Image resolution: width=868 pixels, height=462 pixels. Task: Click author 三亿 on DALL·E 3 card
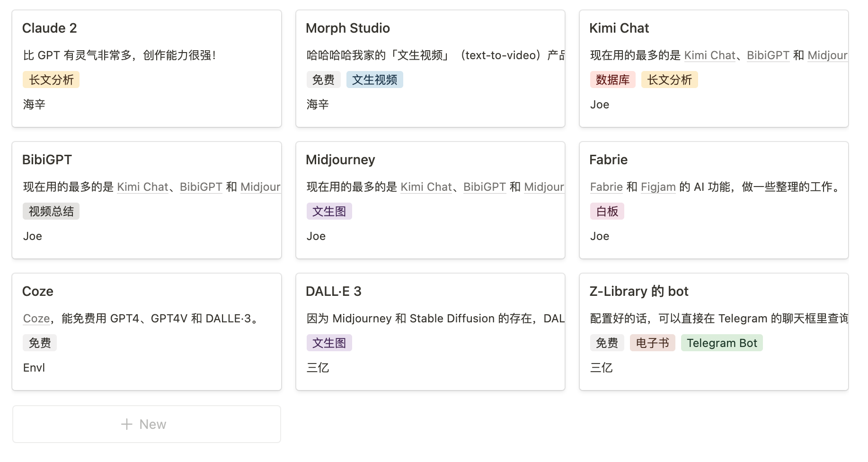(x=318, y=368)
